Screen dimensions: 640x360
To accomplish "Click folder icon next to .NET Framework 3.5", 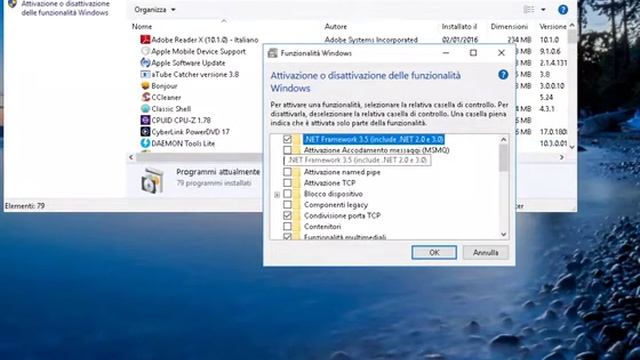I will click(296, 139).
